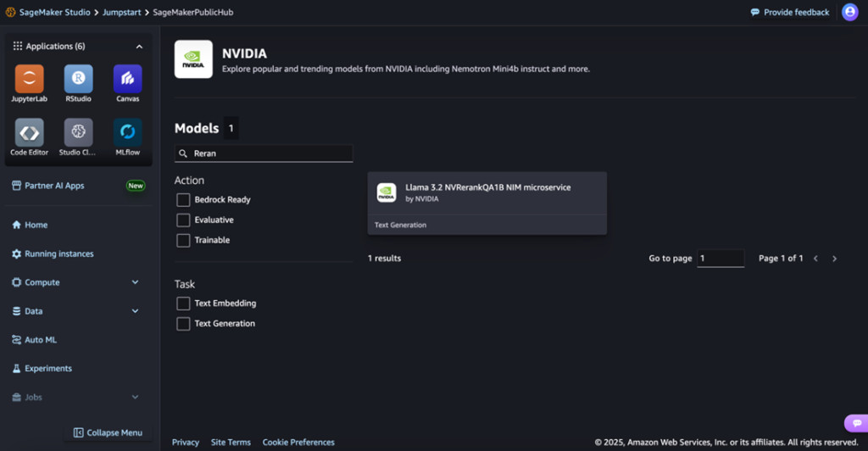Viewport: 868px width, 451px height.
Task: Click the user profile avatar icon
Action: (849, 12)
